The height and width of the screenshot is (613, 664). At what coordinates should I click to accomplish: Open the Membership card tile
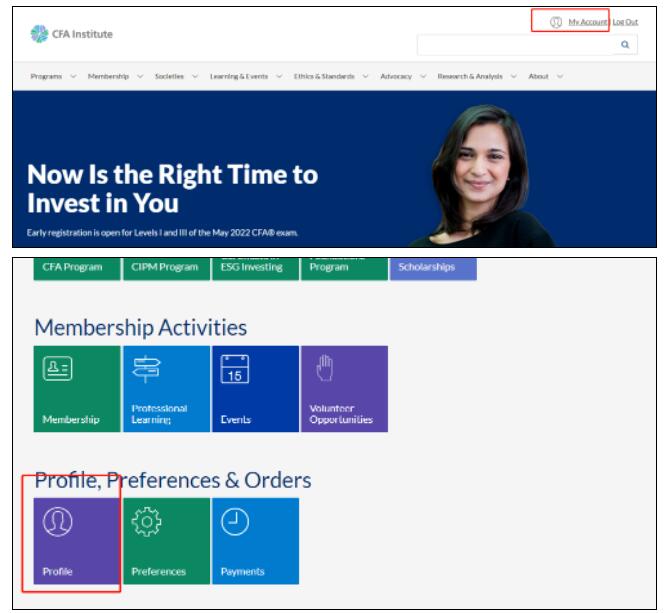click(77, 389)
